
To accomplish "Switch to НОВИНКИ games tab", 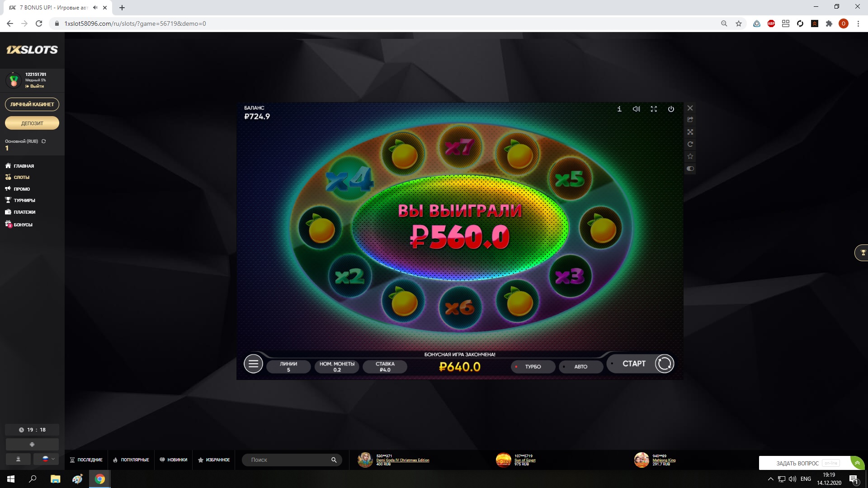I will pos(173,460).
